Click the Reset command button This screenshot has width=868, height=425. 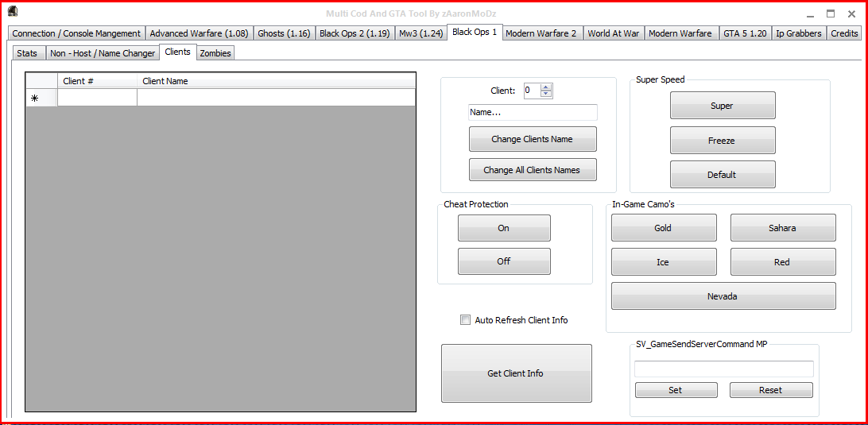(x=771, y=389)
